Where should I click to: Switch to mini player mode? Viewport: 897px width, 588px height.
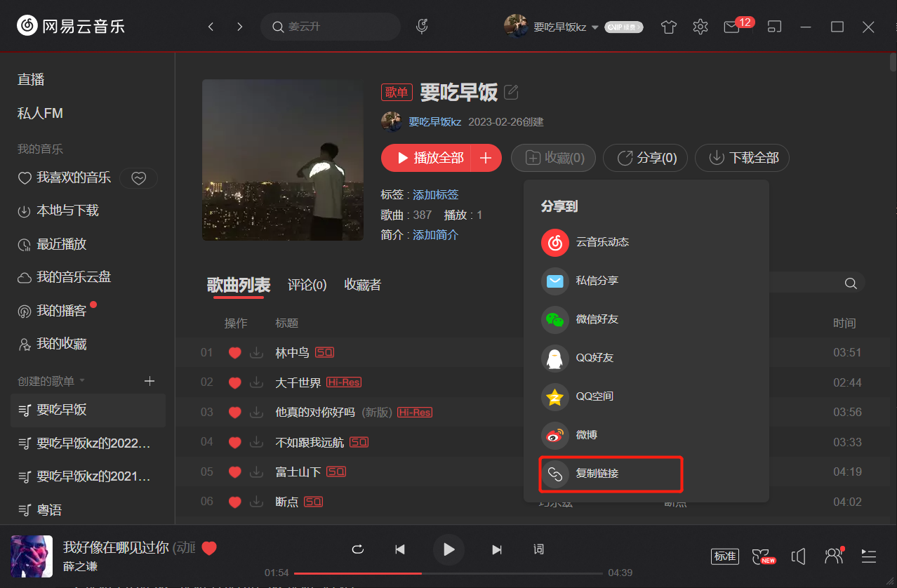coord(774,27)
